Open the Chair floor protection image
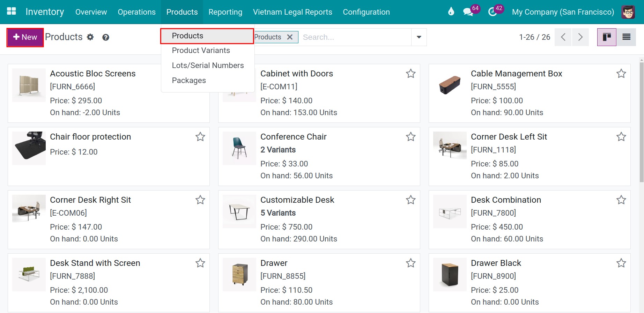Viewport: 644px width, 313px height. (29, 148)
